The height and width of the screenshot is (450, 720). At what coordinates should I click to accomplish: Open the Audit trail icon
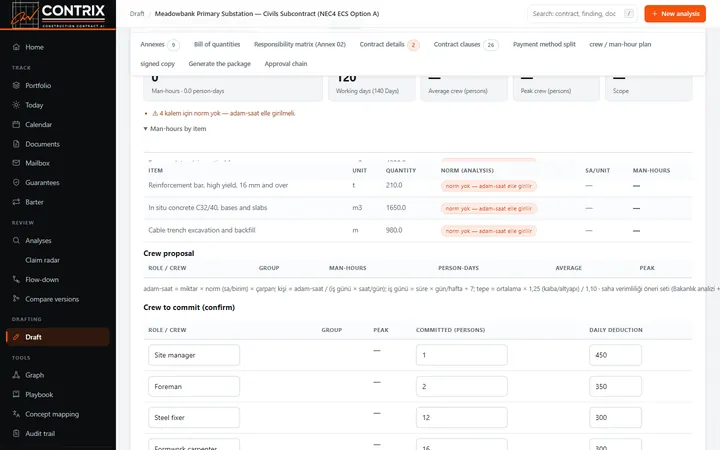pyautogui.click(x=16, y=433)
